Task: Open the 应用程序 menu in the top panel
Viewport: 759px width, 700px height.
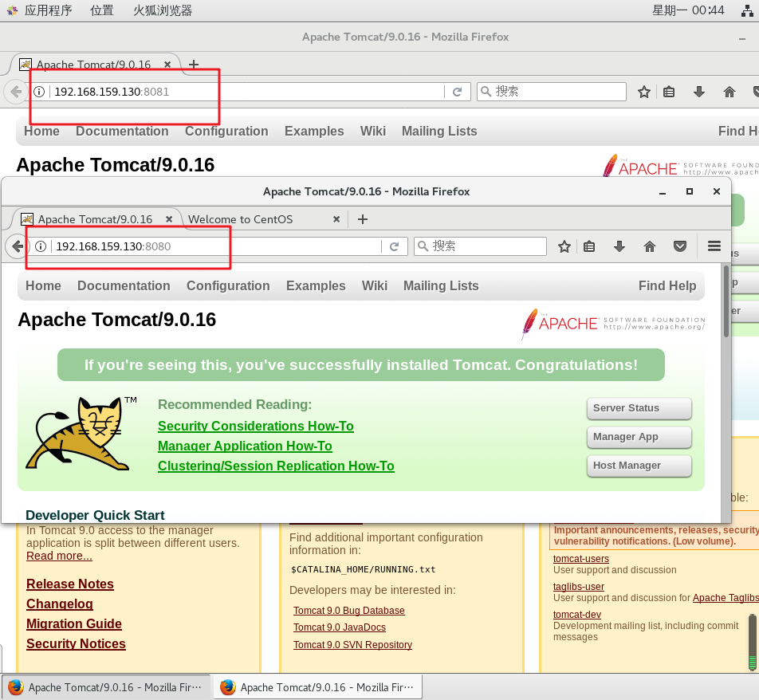Action: pyautogui.click(x=48, y=10)
